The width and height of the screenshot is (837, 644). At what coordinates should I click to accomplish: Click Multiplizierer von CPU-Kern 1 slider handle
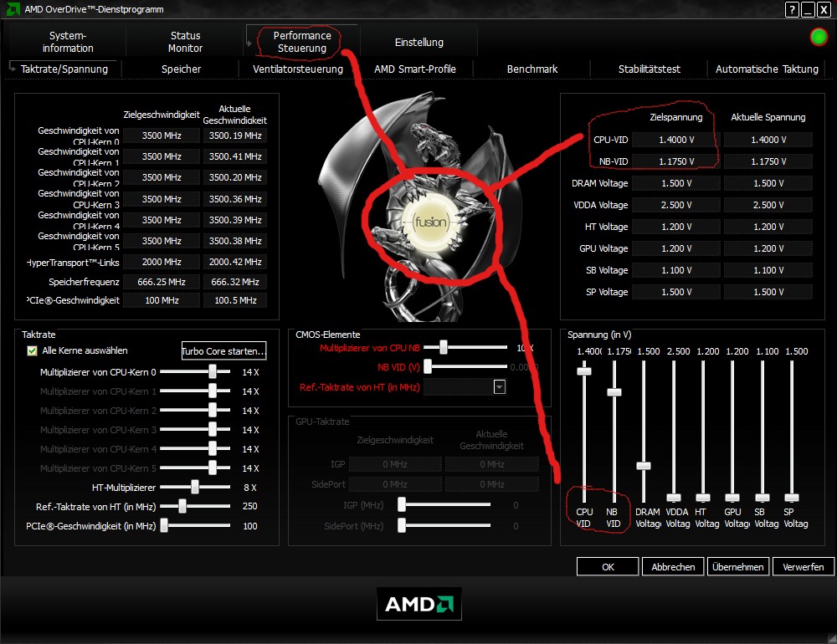[x=213, y=391]
